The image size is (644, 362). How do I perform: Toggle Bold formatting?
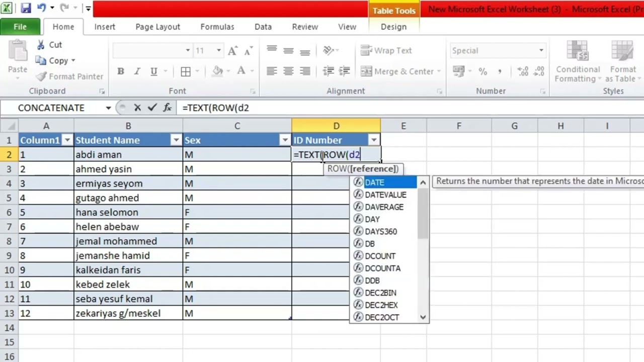tap(121, 71)
